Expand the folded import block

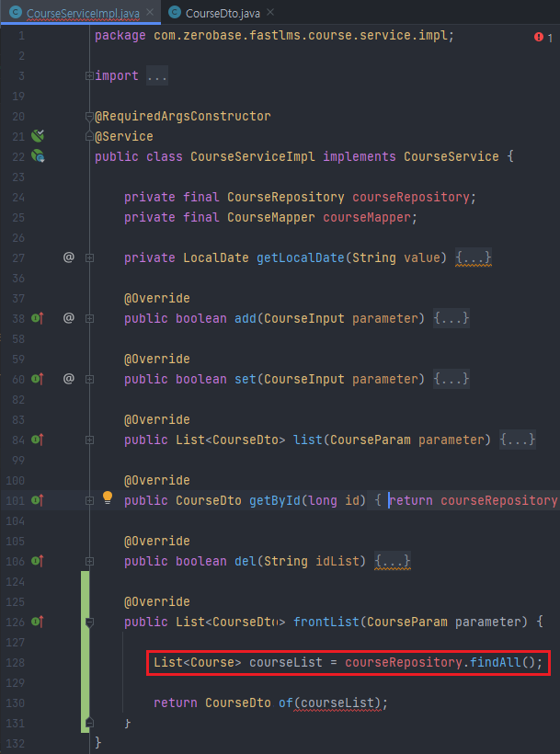point(89,76)
